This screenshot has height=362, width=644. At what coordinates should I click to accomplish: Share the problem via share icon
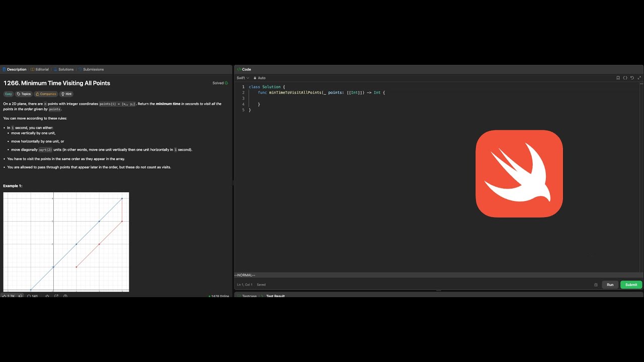[x=56, y=296]
